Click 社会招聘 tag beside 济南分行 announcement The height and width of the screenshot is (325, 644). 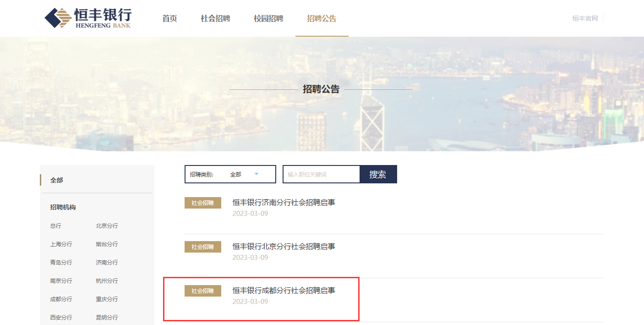pyautogui.click(x=202, y=203)
